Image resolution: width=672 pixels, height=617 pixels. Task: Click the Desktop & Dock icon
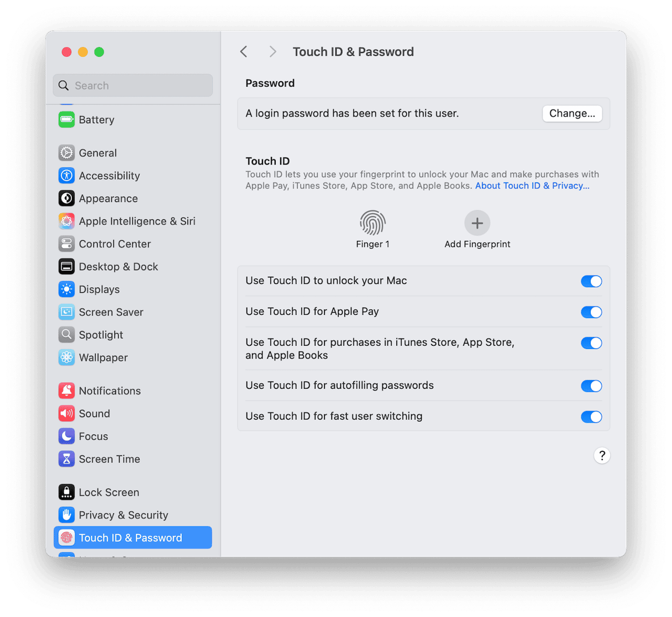coord(66,266)
